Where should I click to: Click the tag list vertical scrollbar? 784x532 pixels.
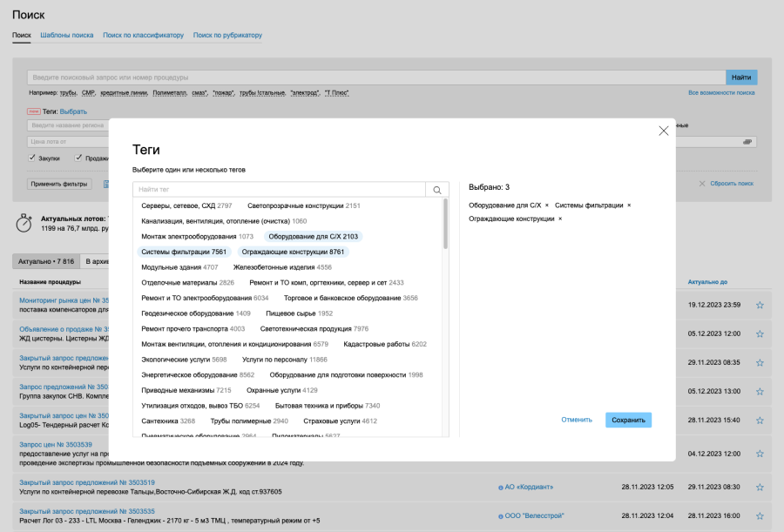pyautogui.click(x=446, y=225)
